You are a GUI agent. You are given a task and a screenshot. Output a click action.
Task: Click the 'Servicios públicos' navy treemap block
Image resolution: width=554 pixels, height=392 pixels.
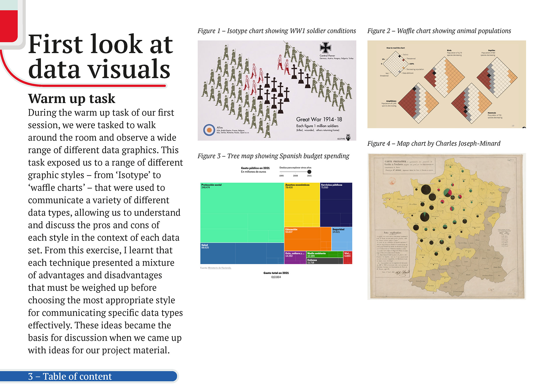(x=336, y=205)
